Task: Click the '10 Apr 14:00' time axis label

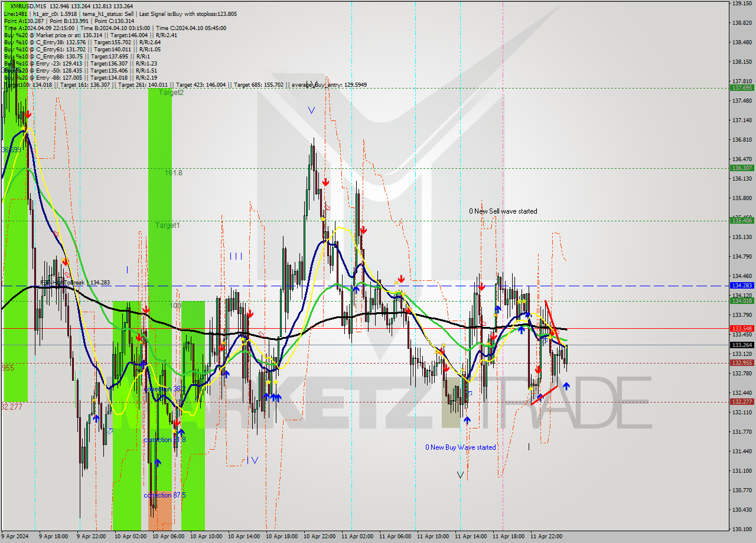Action: pos(244,537)
